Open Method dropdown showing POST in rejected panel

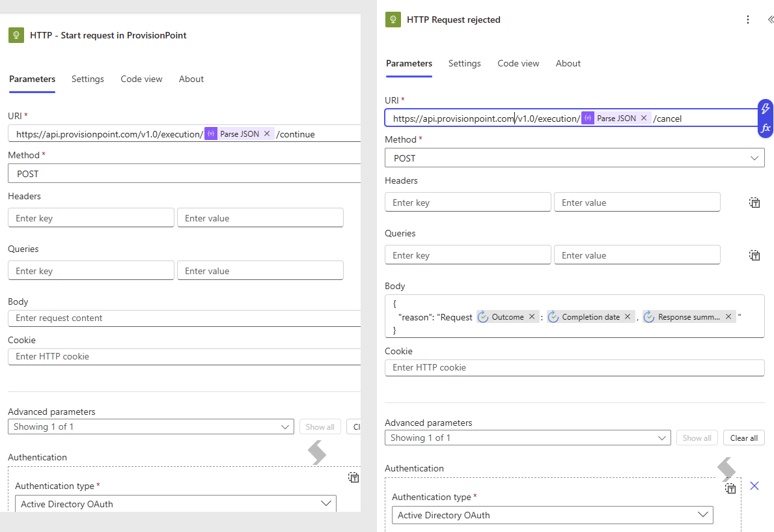pyautogui.click(x=575, y=158)
